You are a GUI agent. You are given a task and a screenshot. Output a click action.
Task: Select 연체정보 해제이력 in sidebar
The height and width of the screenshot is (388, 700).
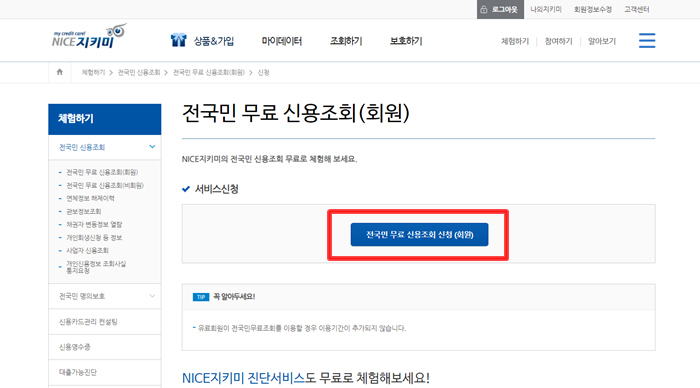(x=90, y=198)
